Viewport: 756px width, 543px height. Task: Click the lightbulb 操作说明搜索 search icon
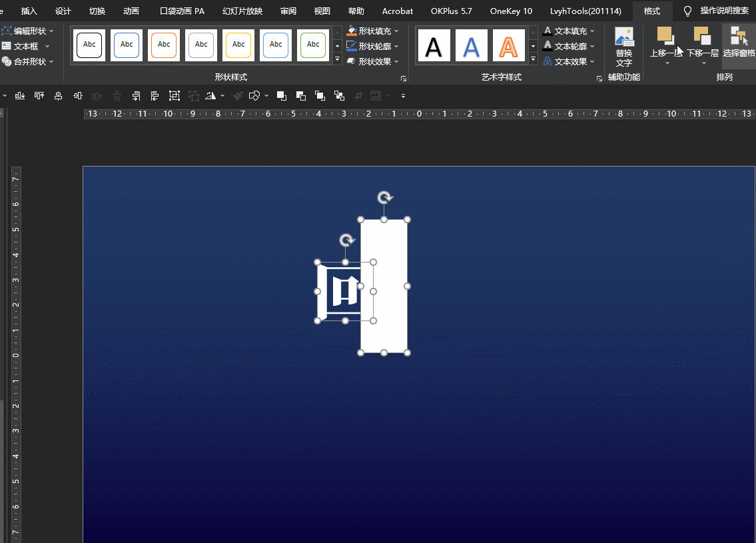pyautogui.click(x=687, y=11)
